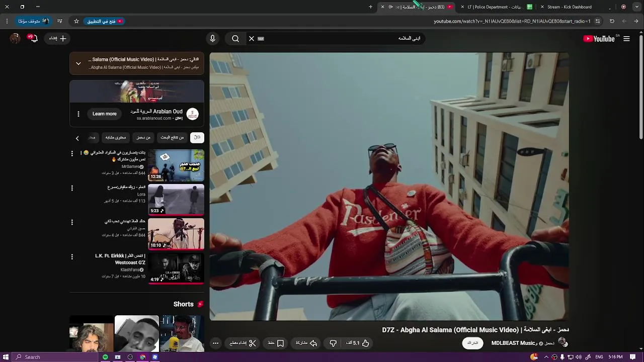Viewport: 644px width, 362px height.
Task: Expand the Up Next playlist panel chevron
Action: pos(78,63)
